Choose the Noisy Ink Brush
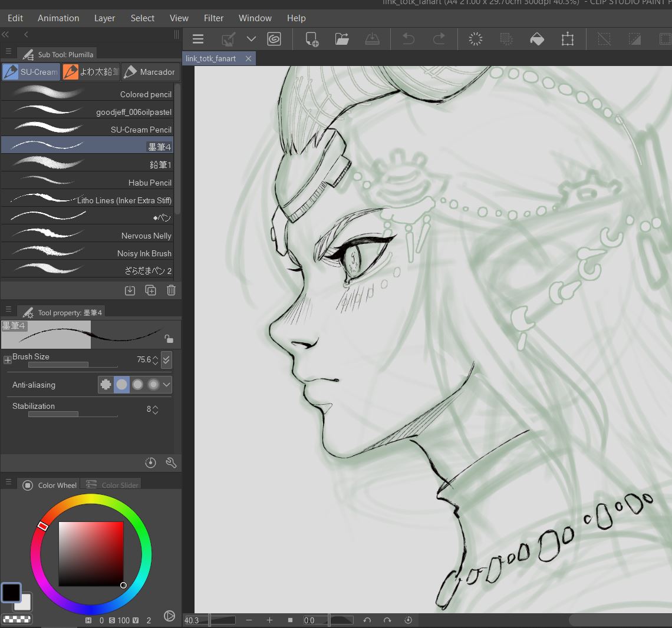Image resolution: width=672 pixels, height=628 pixels. (x=87, y=251)
